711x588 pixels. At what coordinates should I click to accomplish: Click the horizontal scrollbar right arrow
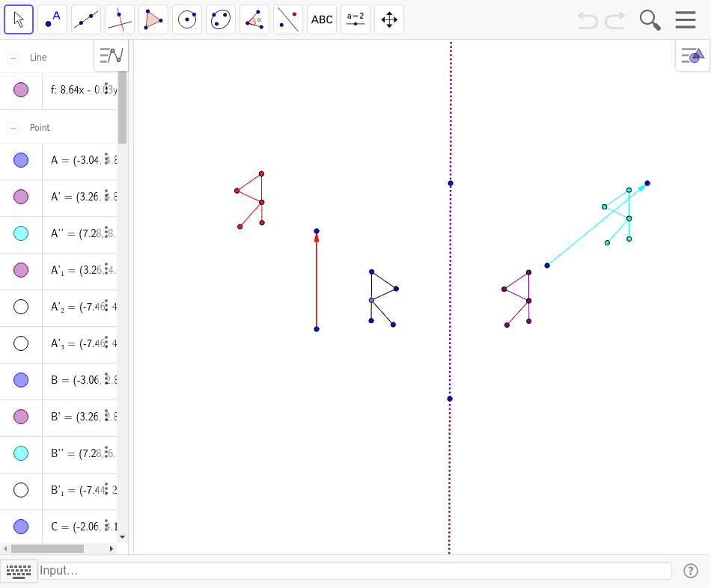pyautogui.click(x=112, y=548)
